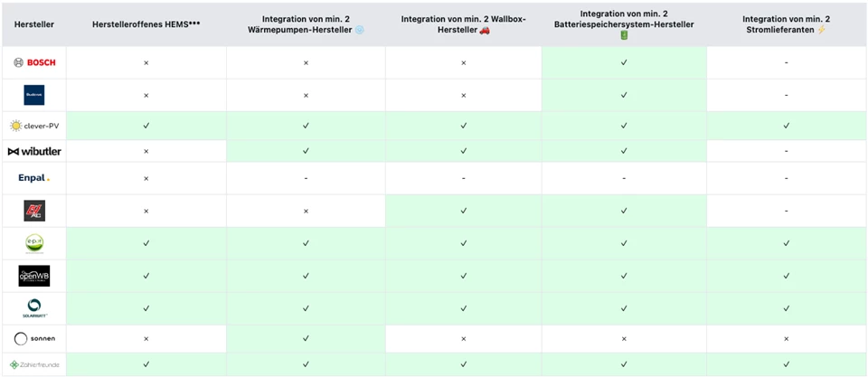868x377 pixels.
Task: Open the black openWB logo
Action: tap(34, 276)
